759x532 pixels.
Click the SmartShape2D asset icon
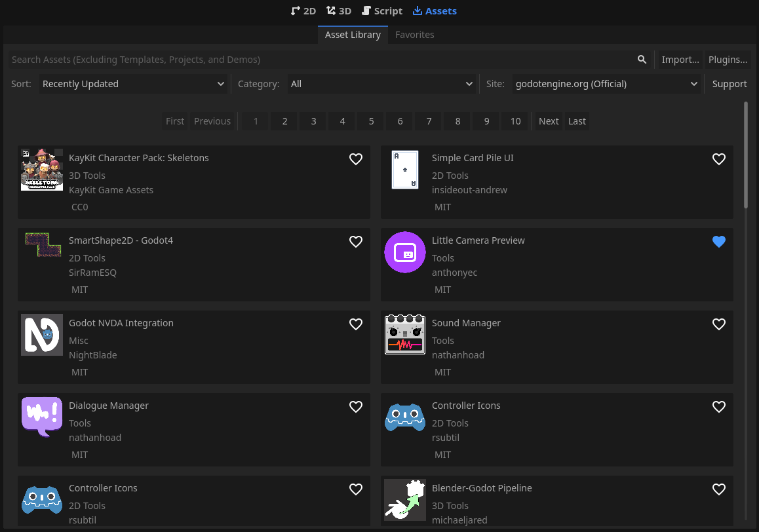point(42,244)
